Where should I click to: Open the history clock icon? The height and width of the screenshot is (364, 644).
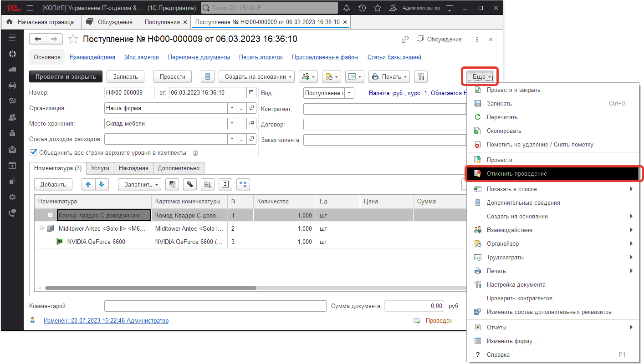tap(362, 8)
